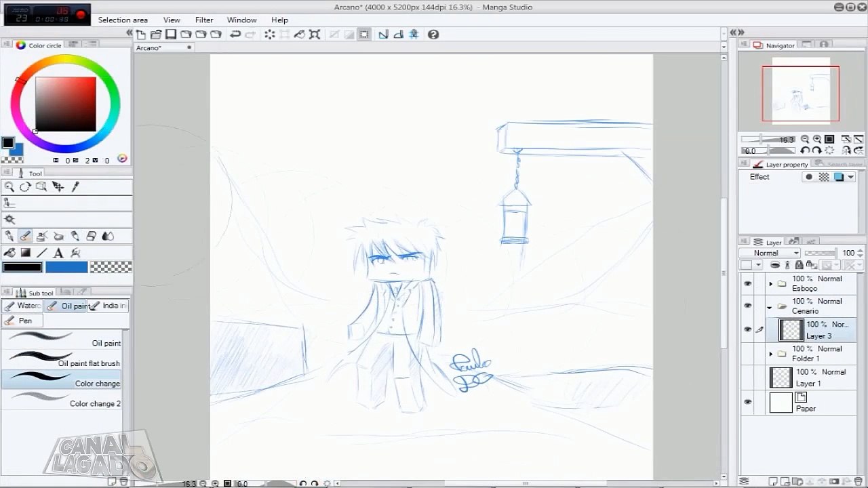Select the Eyedropper tool in Tool palette
868x488 pixels.
pos(75,187)
